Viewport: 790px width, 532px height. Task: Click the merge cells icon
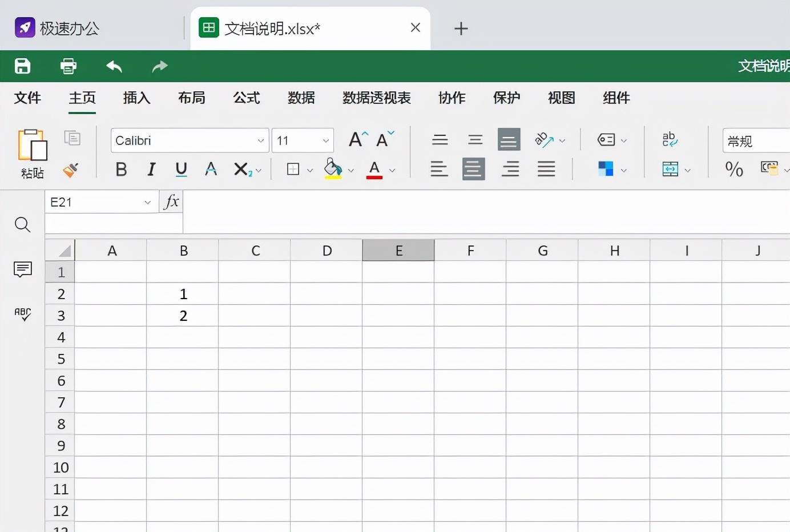click(670, 169)
